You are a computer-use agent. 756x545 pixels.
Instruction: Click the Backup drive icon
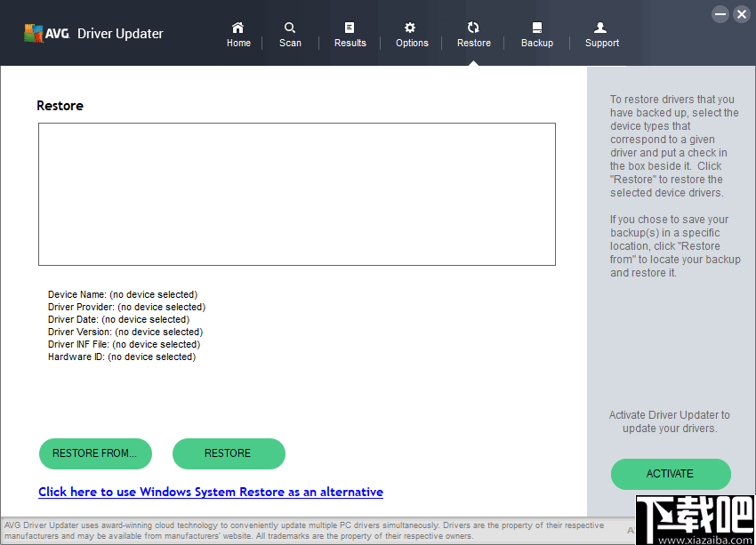(x=536, y=28)
